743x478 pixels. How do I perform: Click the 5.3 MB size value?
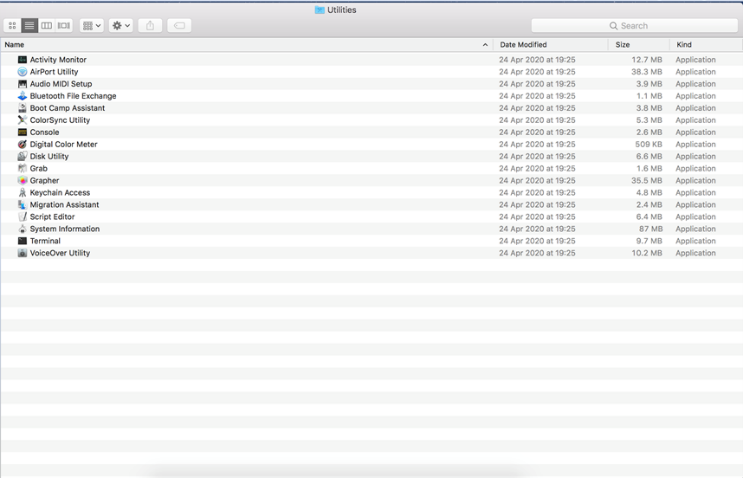649,120
